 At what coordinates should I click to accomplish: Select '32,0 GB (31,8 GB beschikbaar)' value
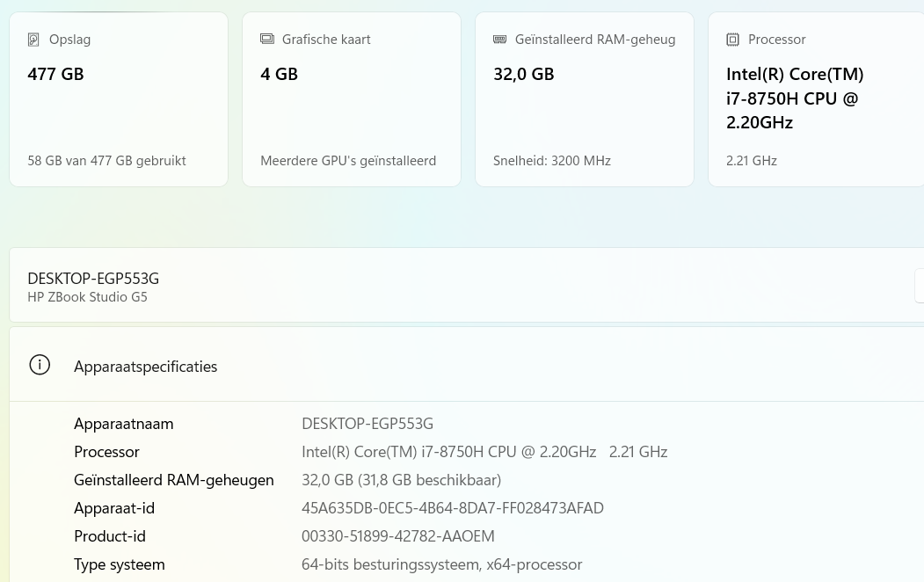pos(401,480)
